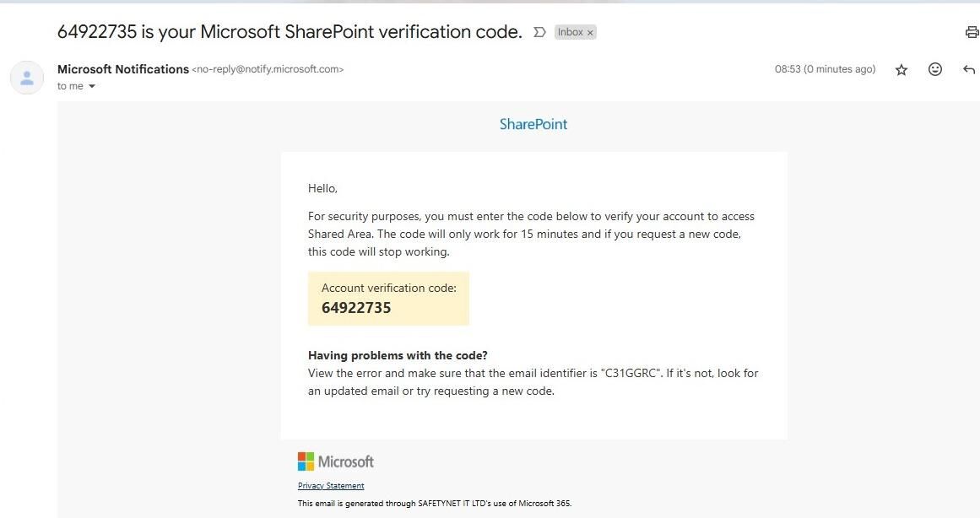The height and width of the screenshot is (518, 980).
Task: Star this Microsoft Notifications email
Action: pos(901,70)
